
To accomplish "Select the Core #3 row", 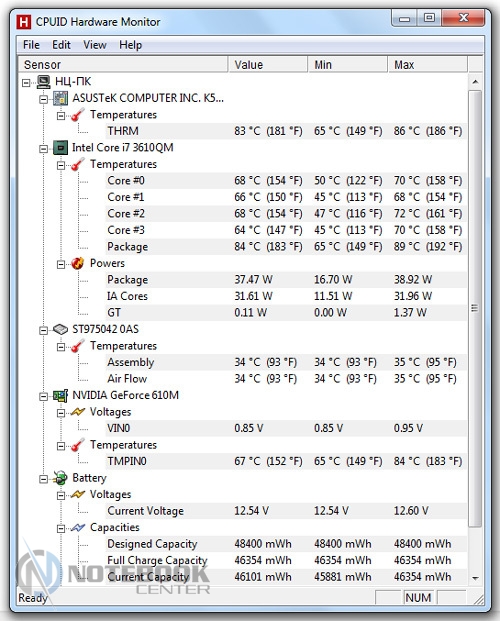I will pos(285,230).
